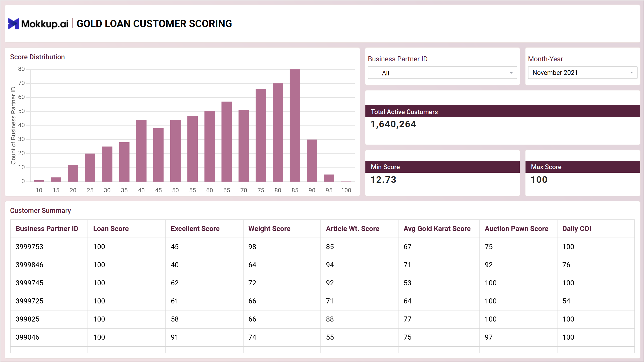This screenshot has height=362, width=644.
Task: Open the Business Partner ID dropdown
Action: (x=442, y=73)
